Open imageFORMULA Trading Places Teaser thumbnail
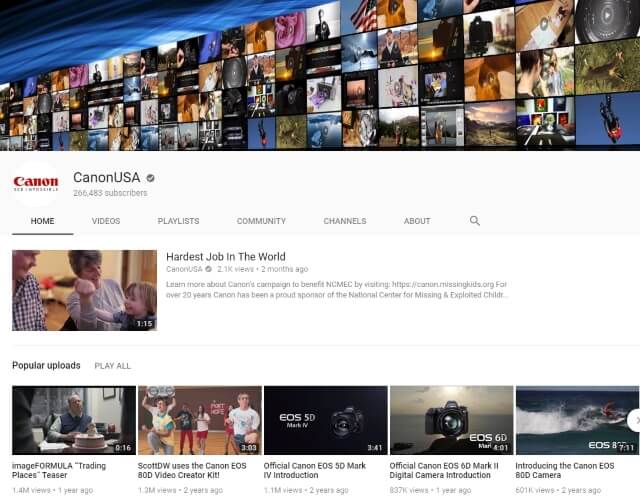Screen dimensions: 640x501 74,420
